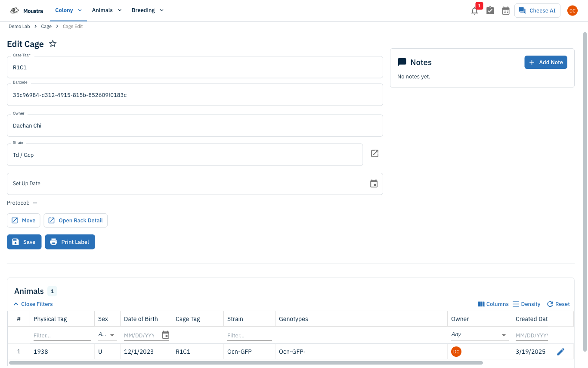Open the Set Up Date calendar picker

(x=374, y=184)
